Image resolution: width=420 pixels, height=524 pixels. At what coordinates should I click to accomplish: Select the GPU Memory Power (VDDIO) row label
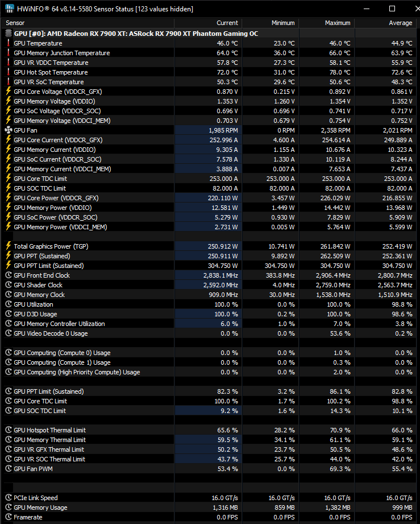pos(53,208)
